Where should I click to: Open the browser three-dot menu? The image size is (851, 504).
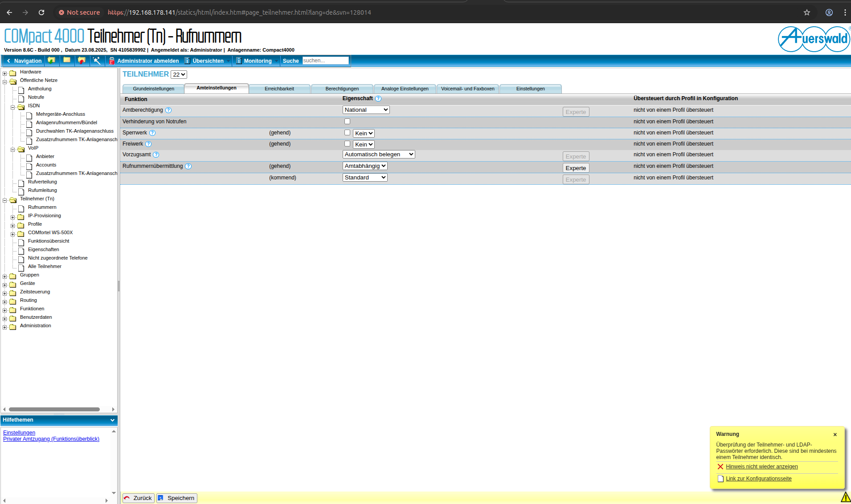click(845, 12)
